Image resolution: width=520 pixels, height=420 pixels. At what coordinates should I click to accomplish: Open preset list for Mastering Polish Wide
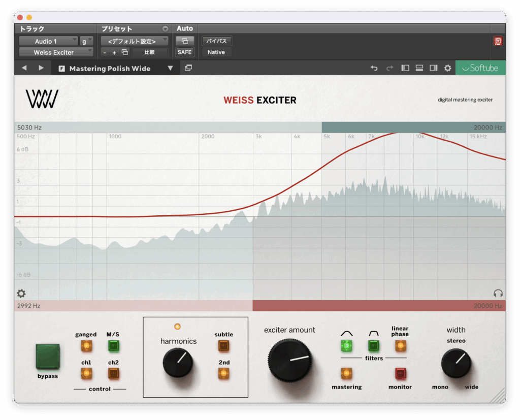click(x=170, y=69)
